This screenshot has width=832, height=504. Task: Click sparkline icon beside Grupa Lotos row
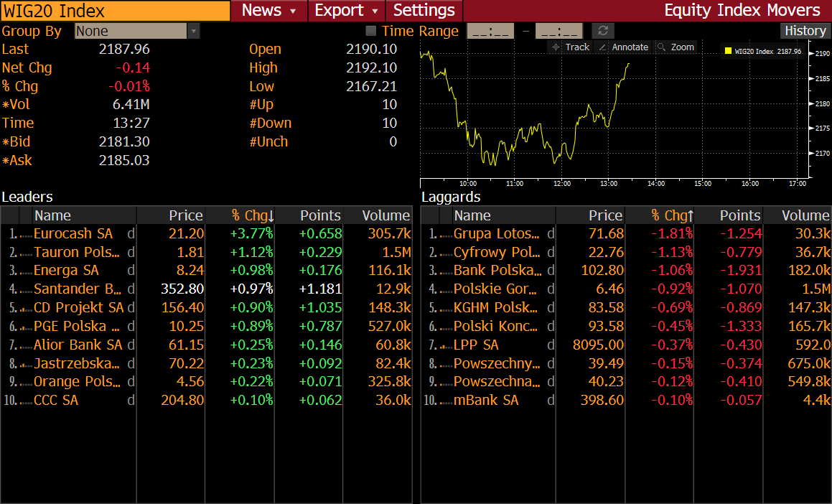tap(446, 234)
